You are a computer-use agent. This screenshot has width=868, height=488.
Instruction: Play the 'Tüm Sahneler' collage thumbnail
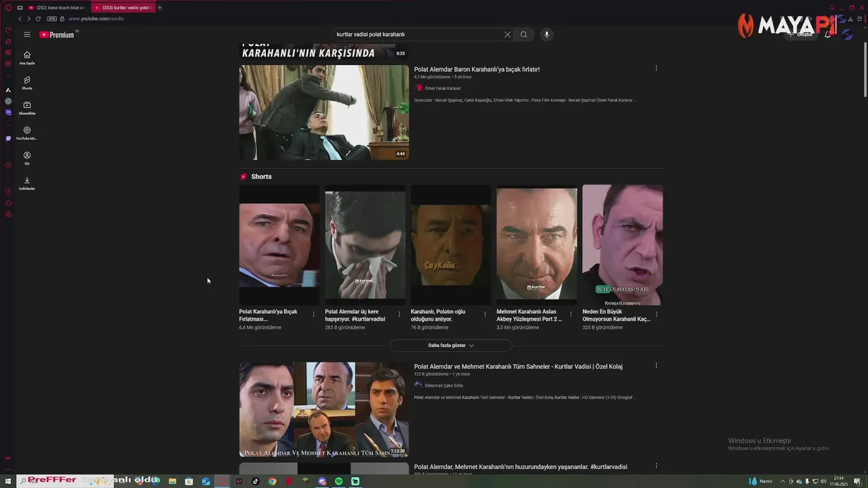tap(324, 409)
